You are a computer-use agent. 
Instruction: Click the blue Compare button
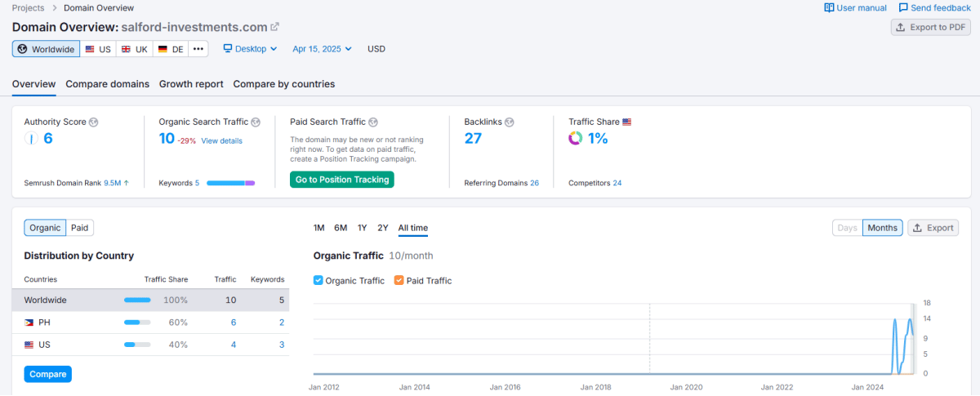point(48,374)
